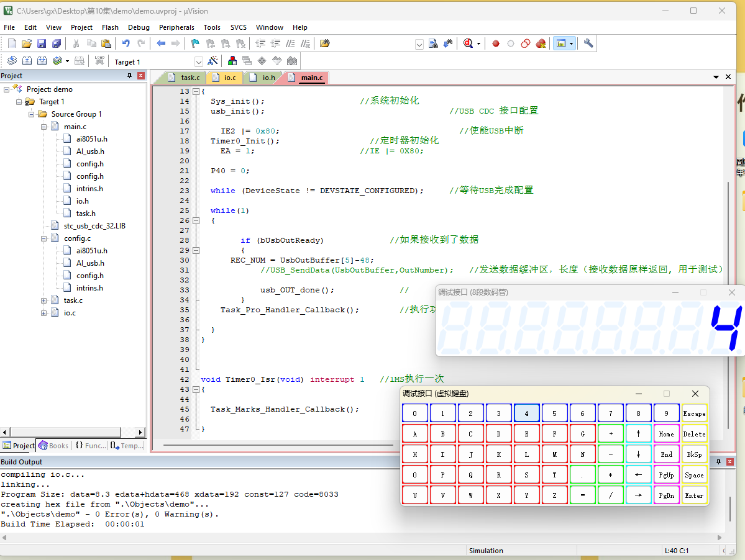745x560 pixels.
Task: Click the Cut scissors icon
Action: pyautogui.click(x=76, y=43)
